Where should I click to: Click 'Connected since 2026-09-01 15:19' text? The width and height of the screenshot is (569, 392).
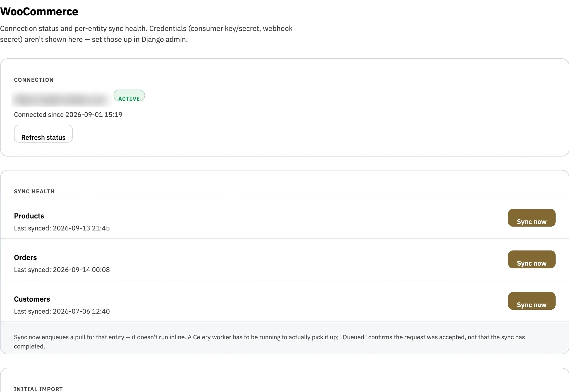pos(68,115)
